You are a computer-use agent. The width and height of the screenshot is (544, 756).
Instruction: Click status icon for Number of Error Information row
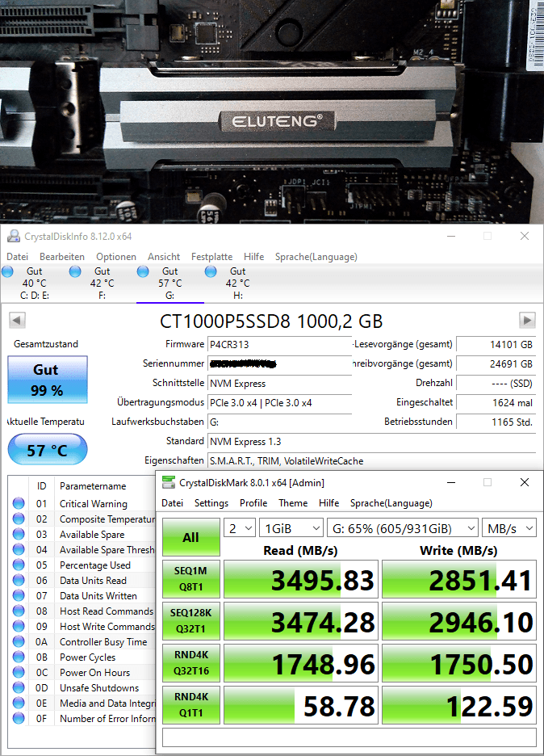click(19, 718)
